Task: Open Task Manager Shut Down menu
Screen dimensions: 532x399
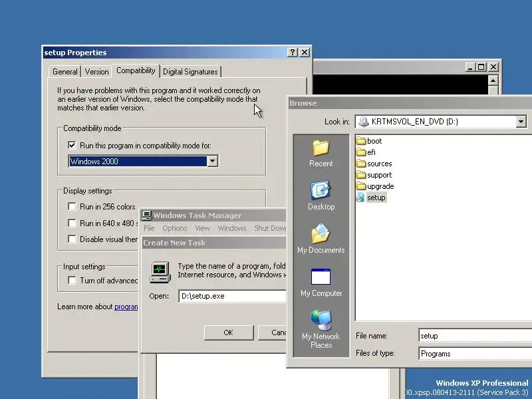Action: pos(270,228)
